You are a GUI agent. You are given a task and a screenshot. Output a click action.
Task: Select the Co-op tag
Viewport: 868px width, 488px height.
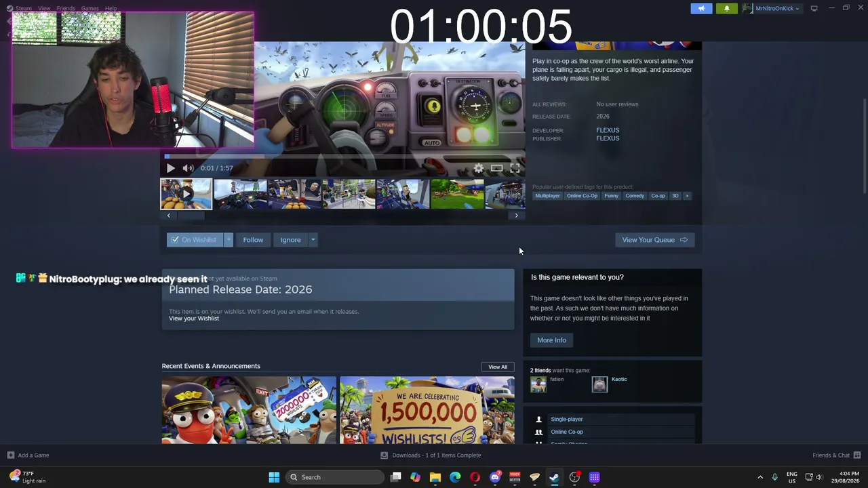(658, 196)
